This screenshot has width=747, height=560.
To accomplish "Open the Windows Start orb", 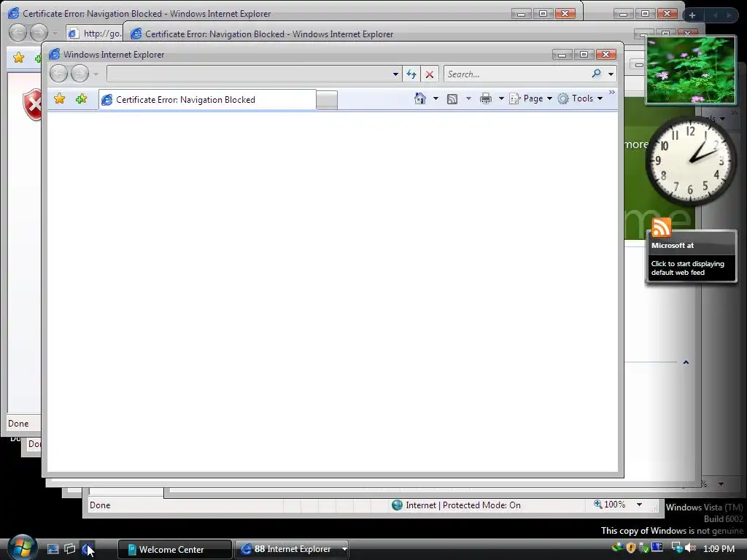I will (x=21, y=548).
